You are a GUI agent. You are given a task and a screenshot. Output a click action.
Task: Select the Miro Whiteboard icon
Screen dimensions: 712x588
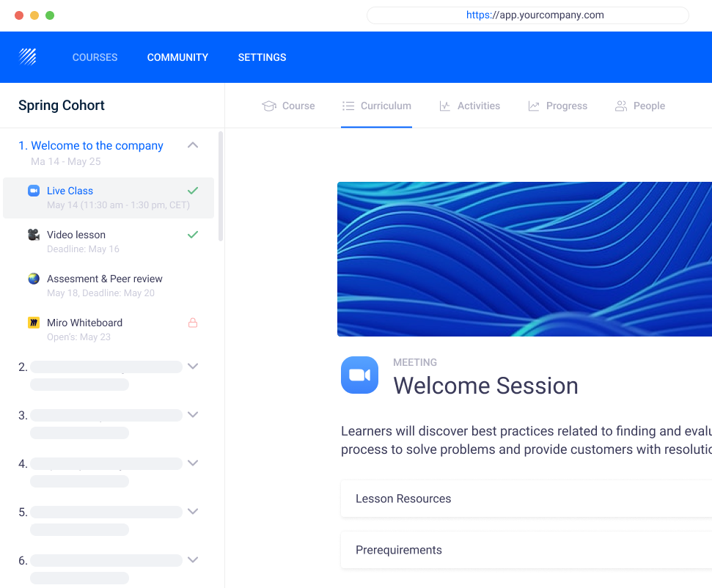click(x=34, y=323)
